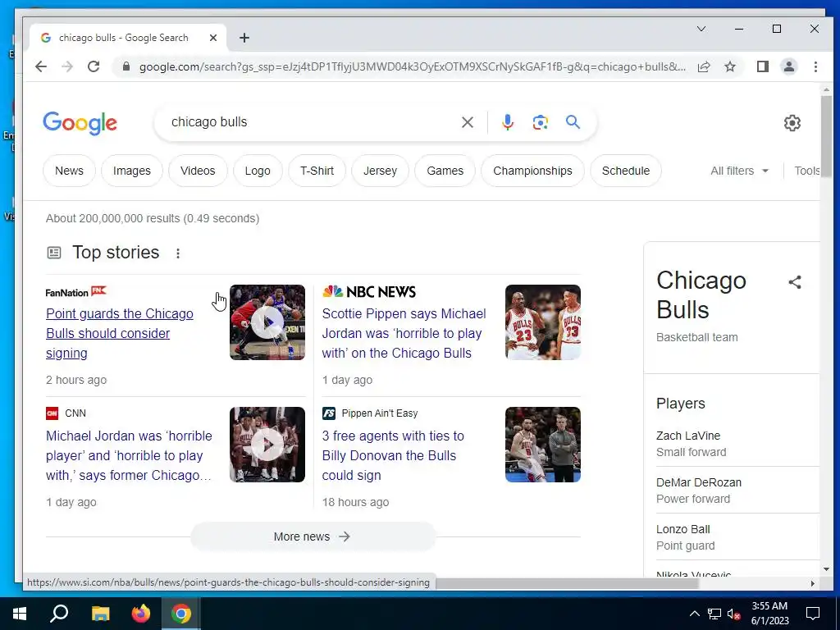Click the horizontal scrollbar at page bottom
840x630 pixels.
click(x=568, y=583)
